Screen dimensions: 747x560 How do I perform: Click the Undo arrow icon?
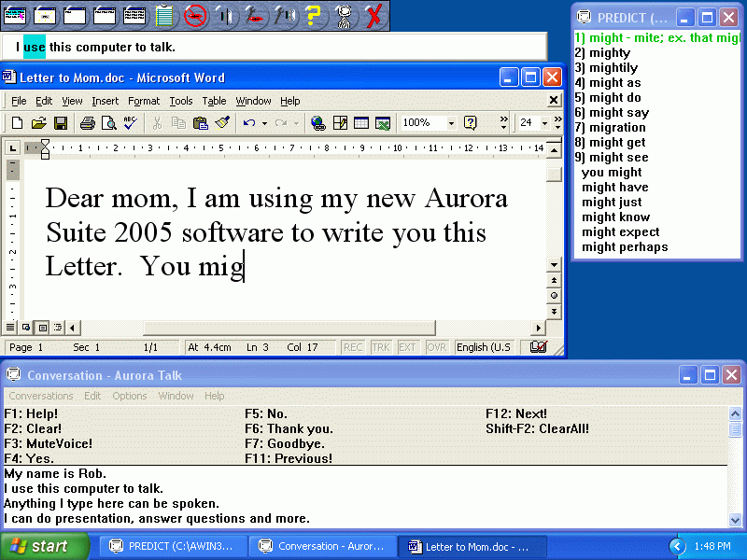click(248, 123)
